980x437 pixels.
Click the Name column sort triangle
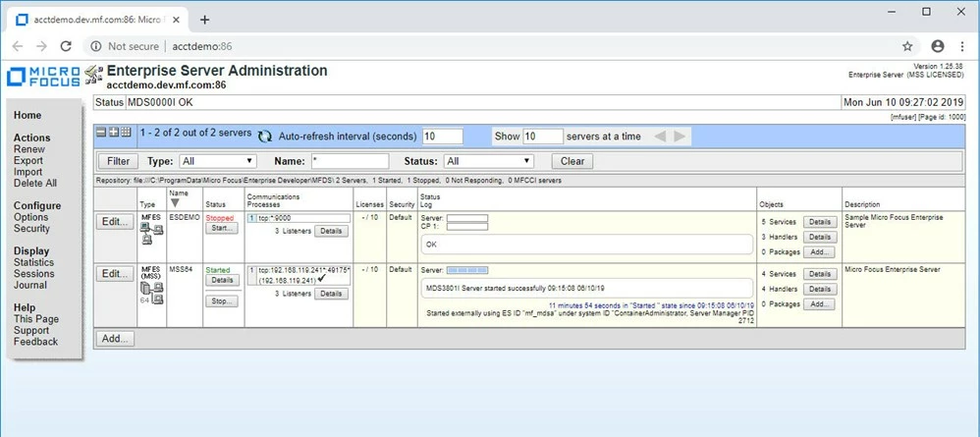coord(175,203)
